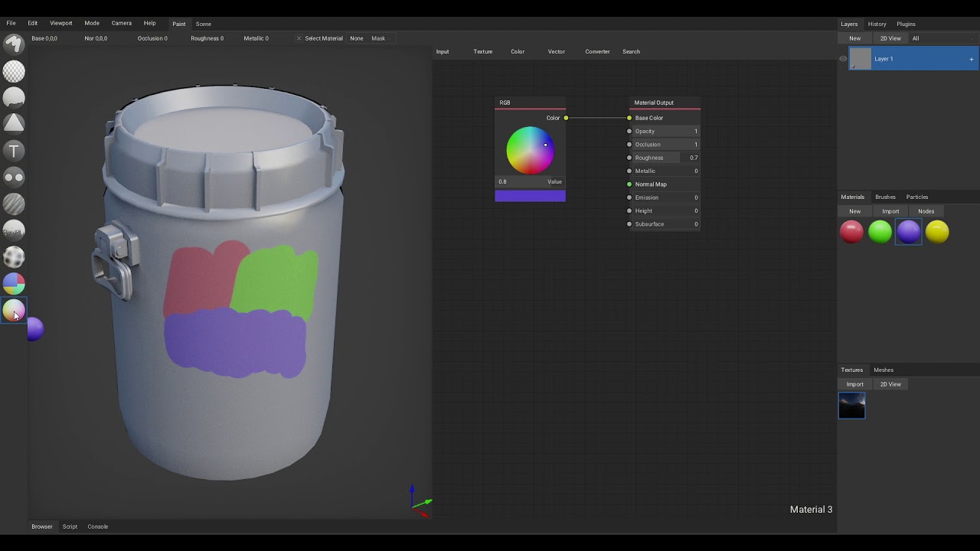Select the Brush tool in the toolbar

14,45
